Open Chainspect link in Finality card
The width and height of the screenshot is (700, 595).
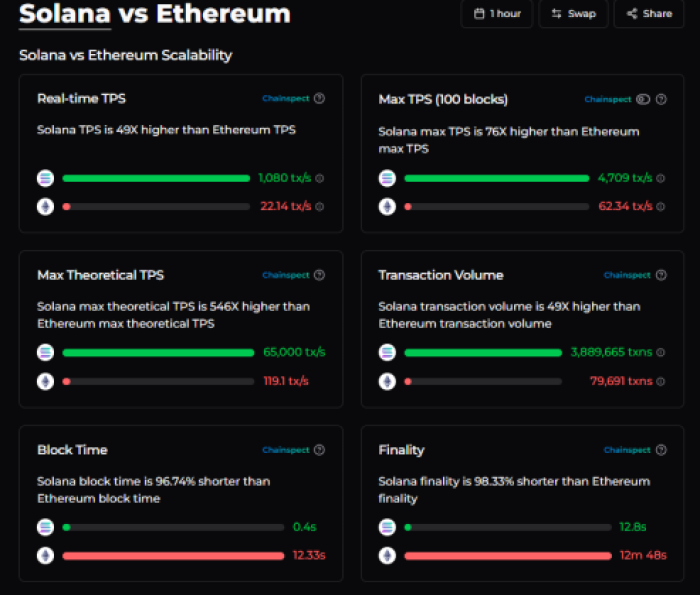(627, 450)
